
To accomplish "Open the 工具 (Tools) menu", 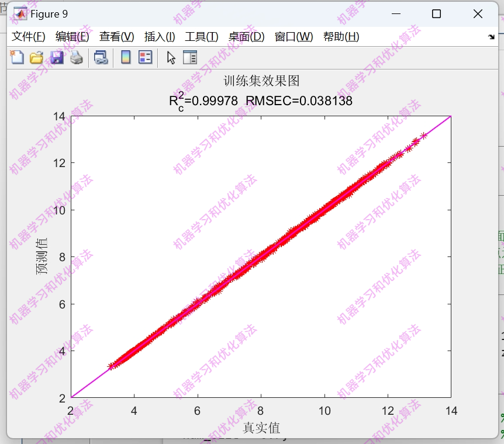I will (202, 36).
